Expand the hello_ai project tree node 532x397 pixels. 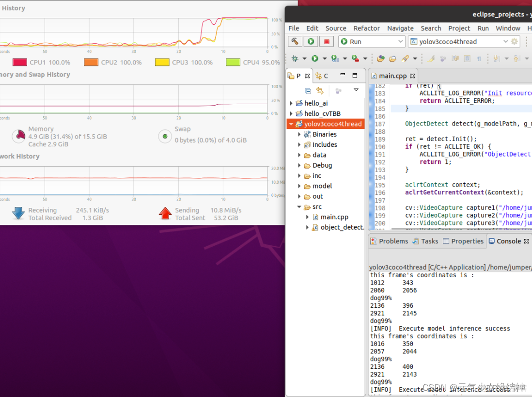tap(291, 103)
